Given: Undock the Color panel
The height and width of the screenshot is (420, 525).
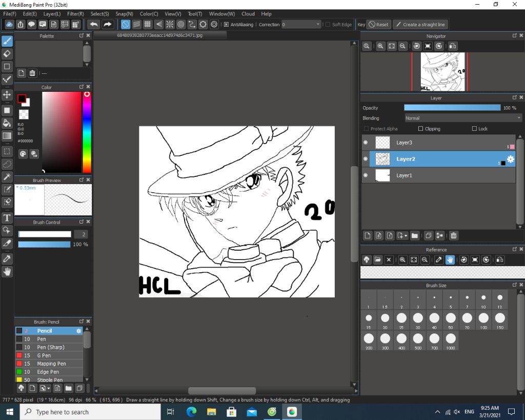Looking at the screenshot, I should coord(82,87).
